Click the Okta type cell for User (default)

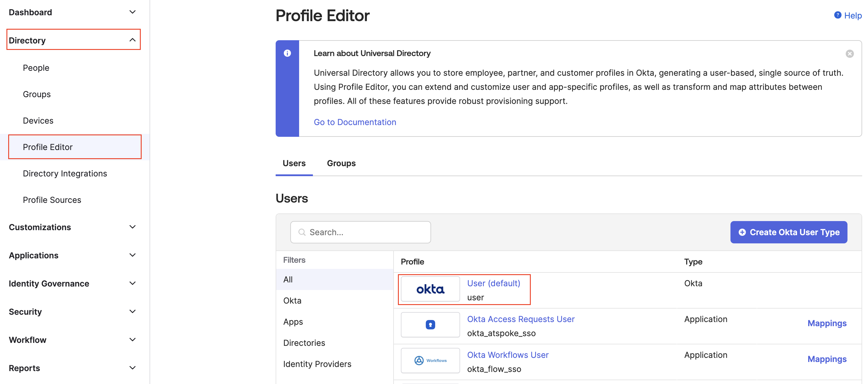(693, 283)
